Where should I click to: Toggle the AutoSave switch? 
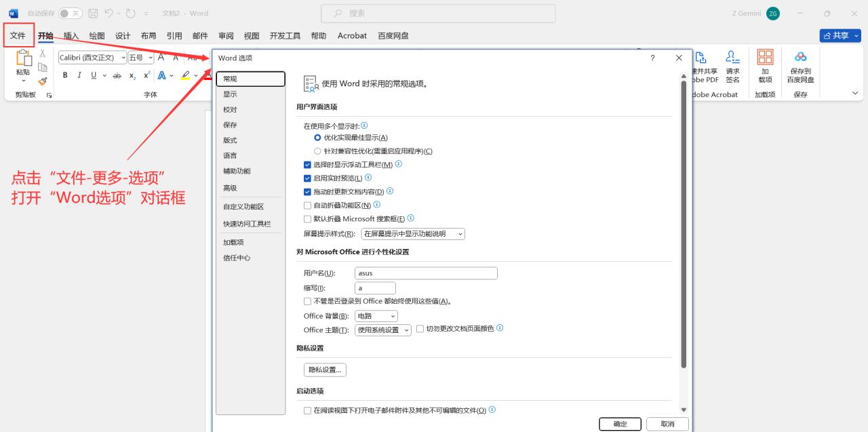coord(71,14)
